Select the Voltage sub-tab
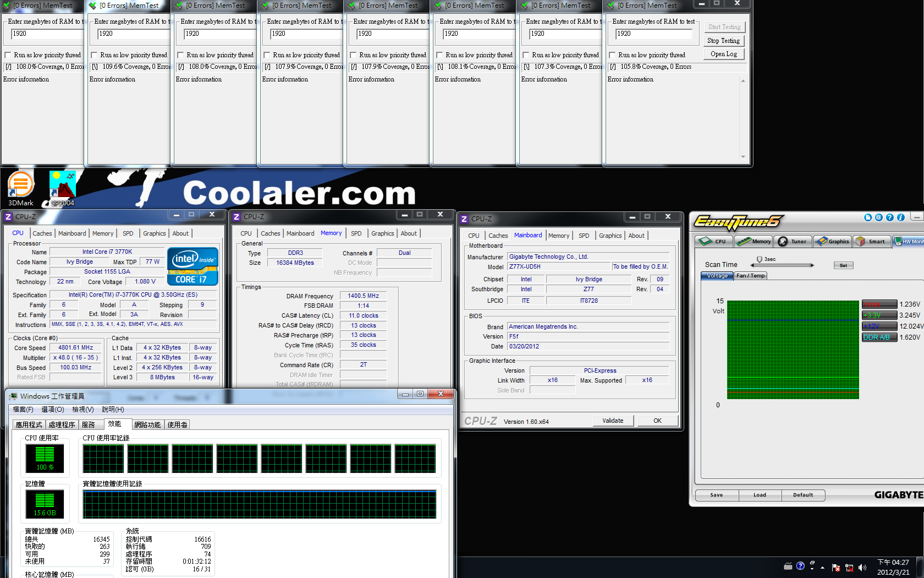Viewport: 924px width, 578px height. tap(717, 276)
